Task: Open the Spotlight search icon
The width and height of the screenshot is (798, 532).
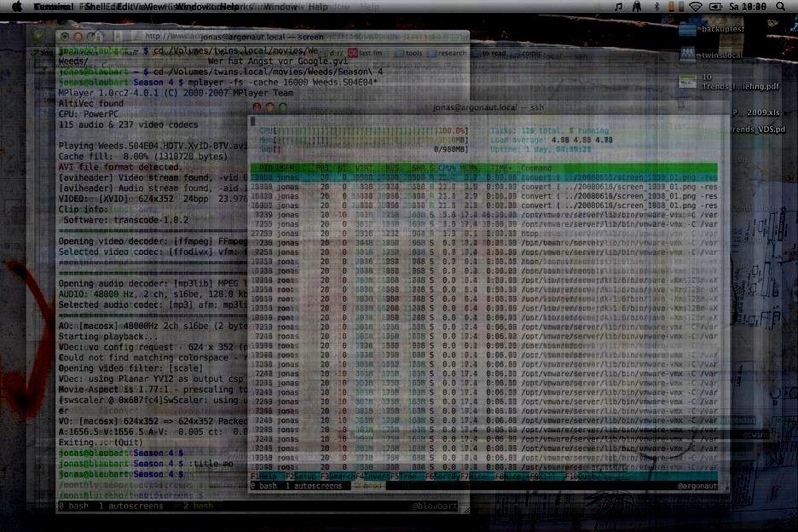Action: click(780, 7)
